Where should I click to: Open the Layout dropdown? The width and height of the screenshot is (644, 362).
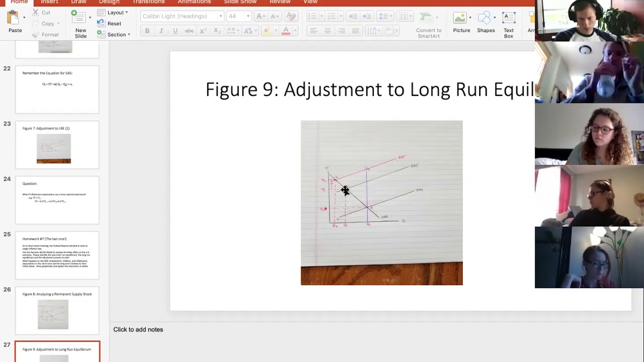tap(113, 13)
